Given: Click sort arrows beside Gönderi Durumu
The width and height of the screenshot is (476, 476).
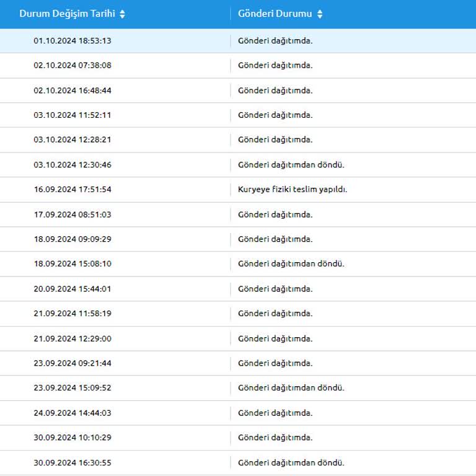Looking at the screenshot, I should point(320,14).
